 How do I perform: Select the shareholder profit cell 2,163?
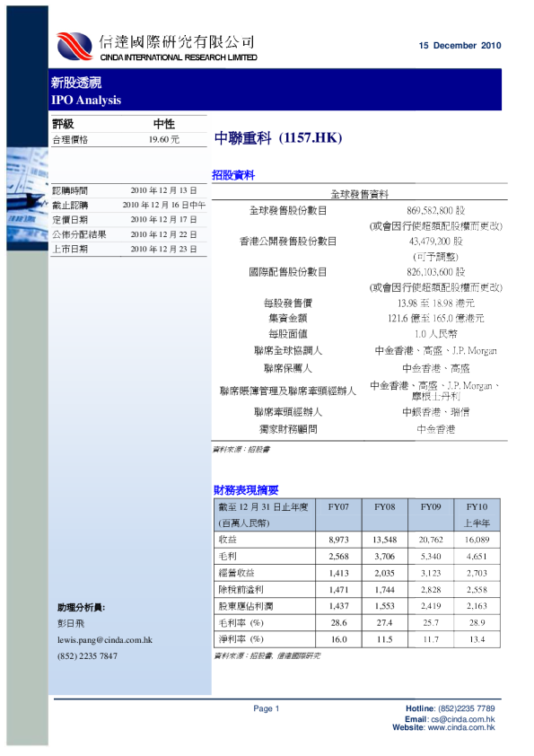477,605
